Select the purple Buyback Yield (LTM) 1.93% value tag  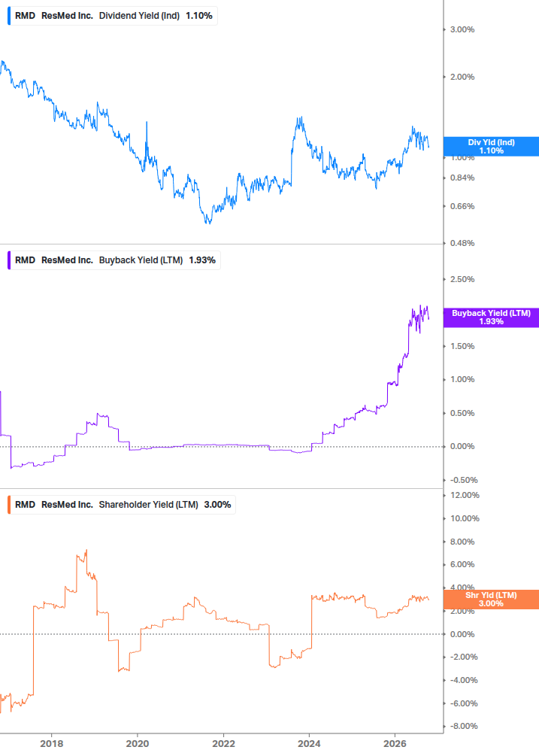click(491, 317)
